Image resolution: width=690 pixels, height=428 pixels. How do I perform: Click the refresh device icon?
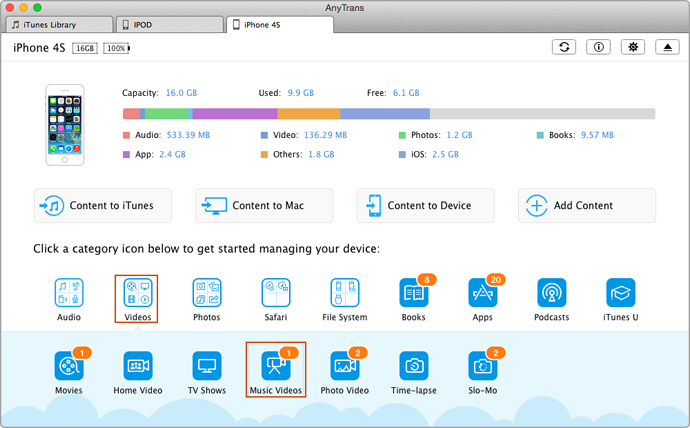(x=564, y=47)
